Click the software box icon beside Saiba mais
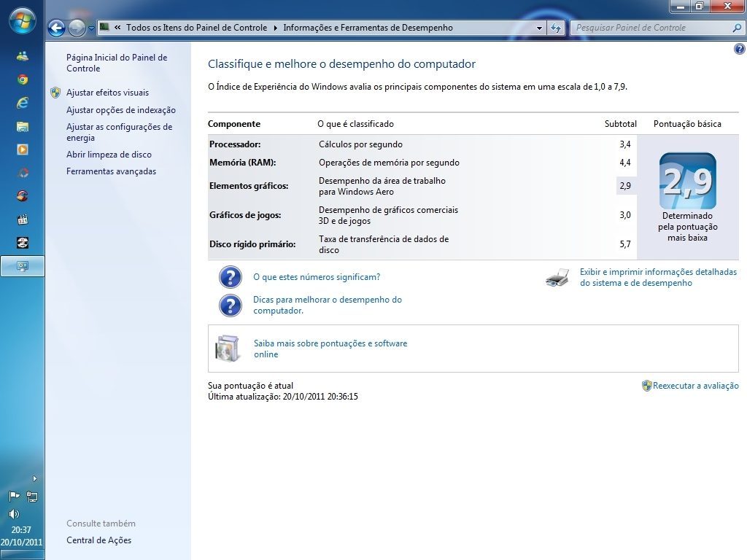 (228, 349)
